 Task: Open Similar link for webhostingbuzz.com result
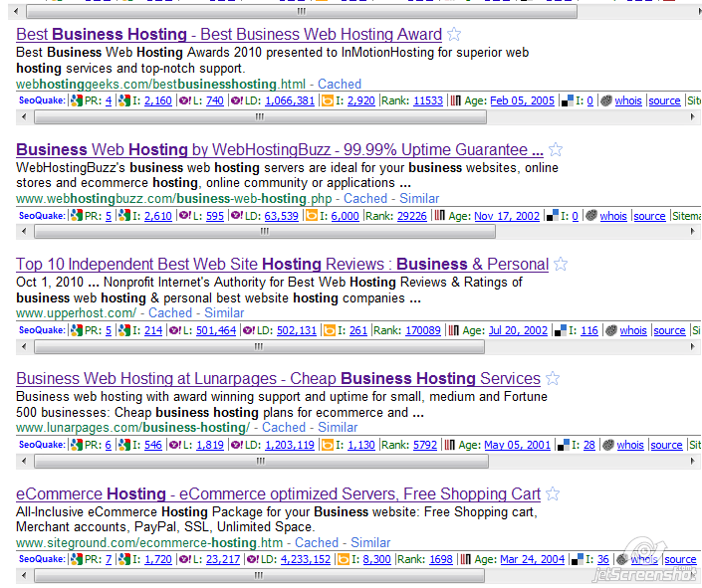click(x=419, y=199)
